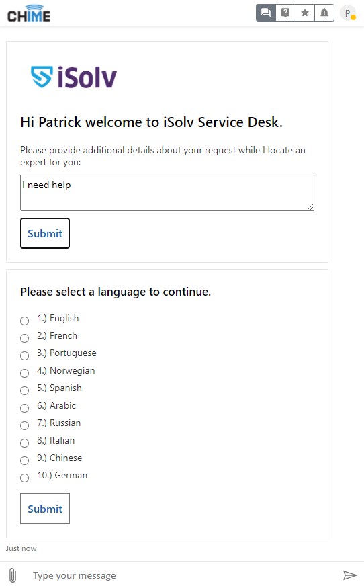Image resolution: width=364 pixels, height=588 pixels.
Task: Submit the selected language
Action: coord(45,509)
